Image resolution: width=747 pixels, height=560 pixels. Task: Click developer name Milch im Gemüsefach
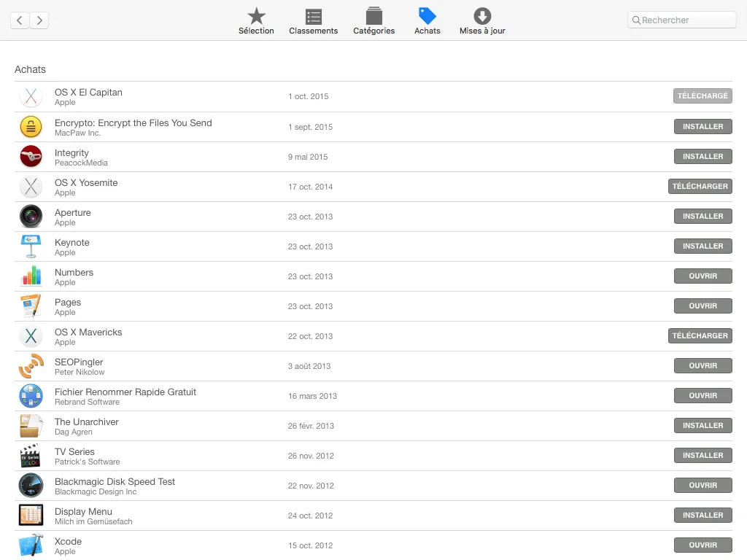pyautogui.click(x=93, y=522)
